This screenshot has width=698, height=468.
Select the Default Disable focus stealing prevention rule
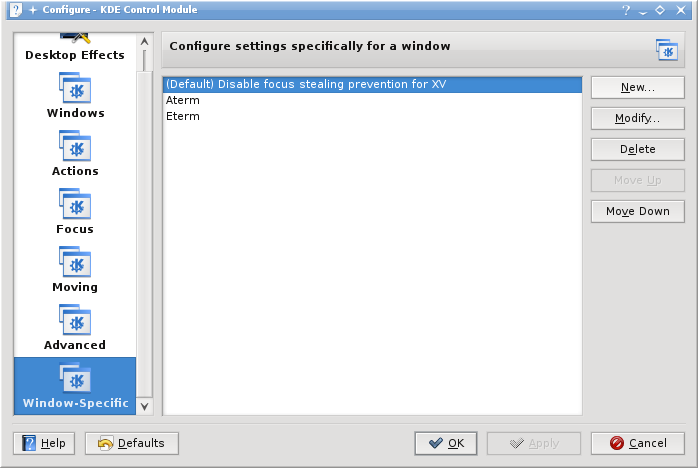tap(372, 84)
